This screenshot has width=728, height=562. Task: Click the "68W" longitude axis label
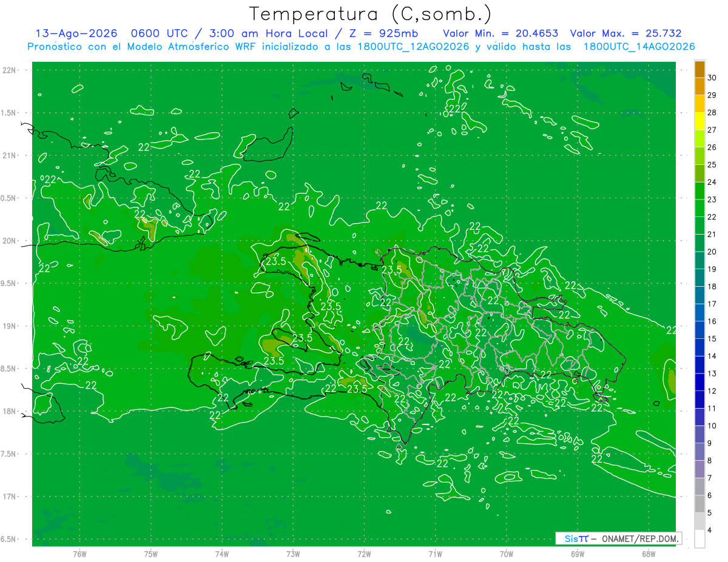649,554
